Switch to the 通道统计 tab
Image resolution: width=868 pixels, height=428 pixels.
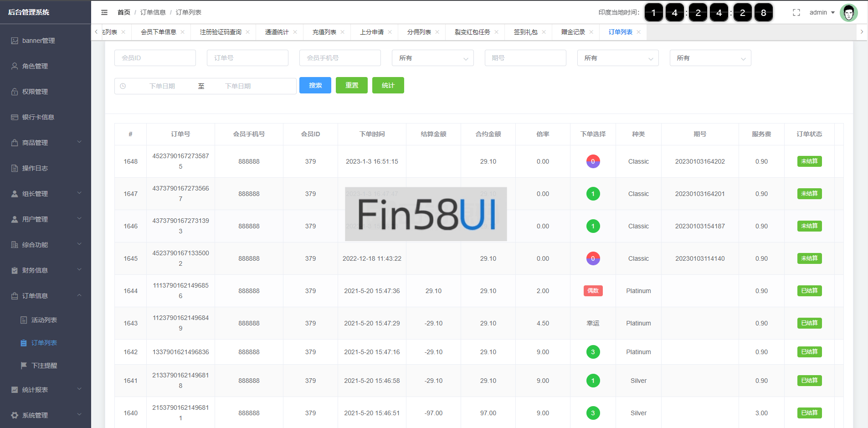point(277,32)
